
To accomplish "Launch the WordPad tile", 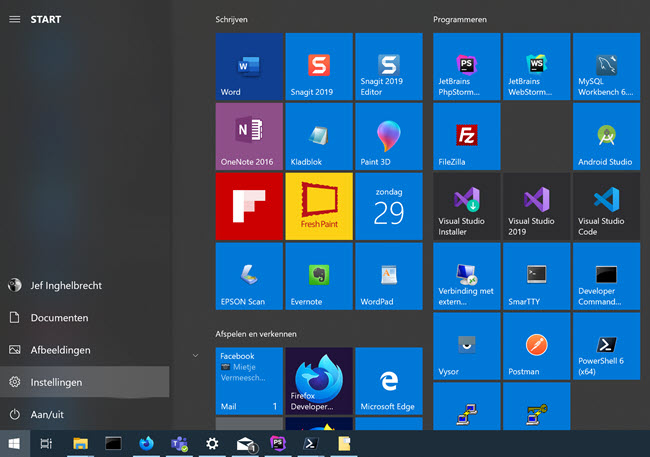I will click(389, 276).
